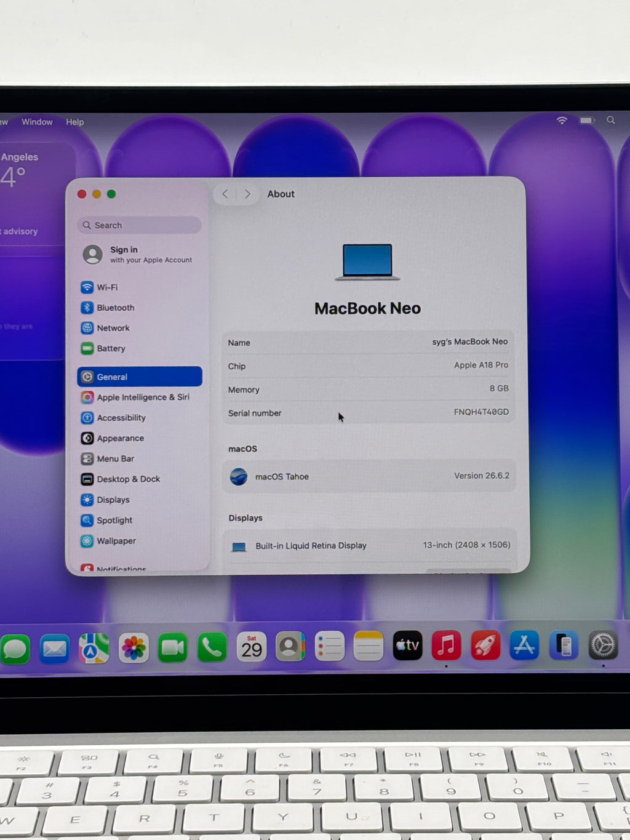
Task: Open Calendar from the Dock
Action: pyautogui.click(x=252, y=647)
